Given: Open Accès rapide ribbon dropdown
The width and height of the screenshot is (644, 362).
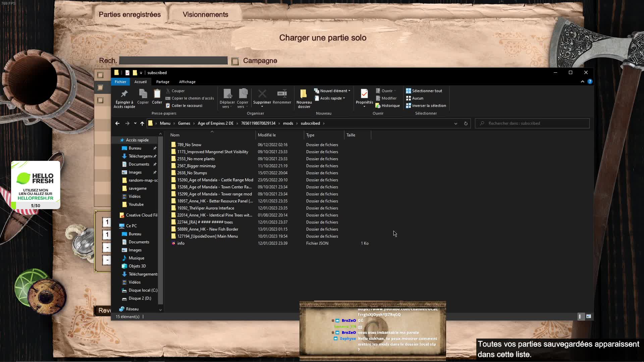Looking at the screenshot, I should click(x=330, y=98).
